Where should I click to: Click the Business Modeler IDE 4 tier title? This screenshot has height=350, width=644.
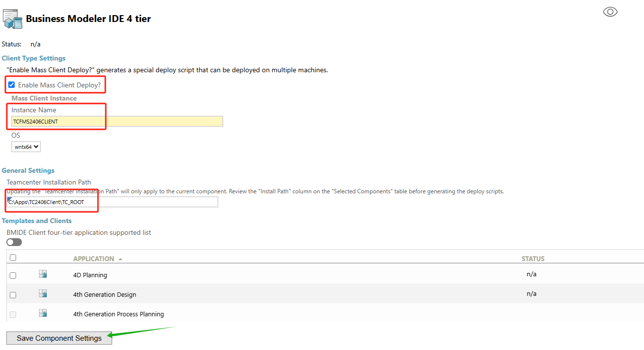tap(88, 19)
